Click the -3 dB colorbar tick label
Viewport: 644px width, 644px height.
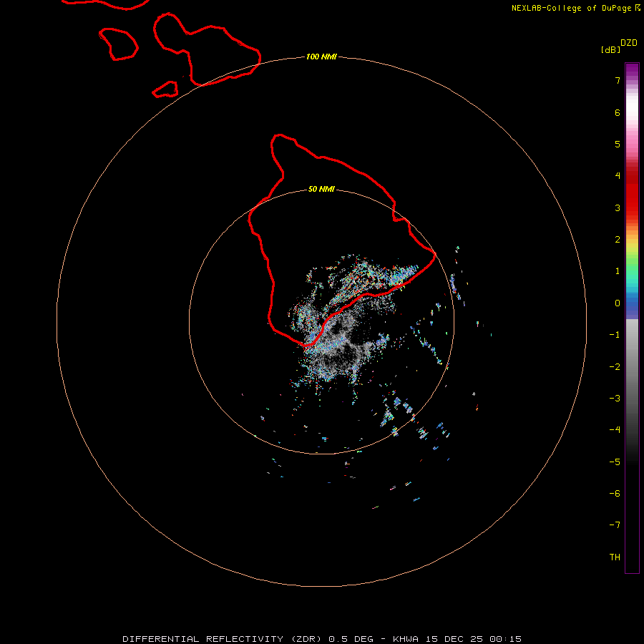tap(615, 399)
